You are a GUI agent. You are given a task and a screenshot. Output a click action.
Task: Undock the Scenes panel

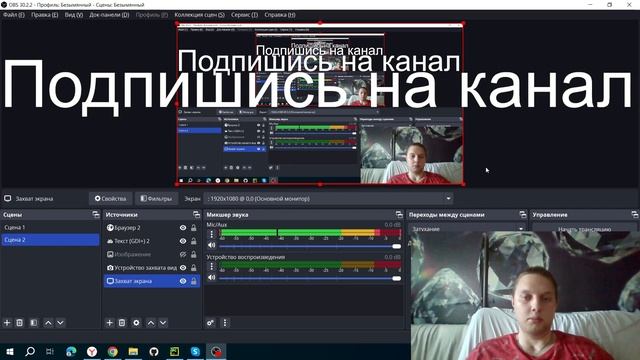coord(96,214)
